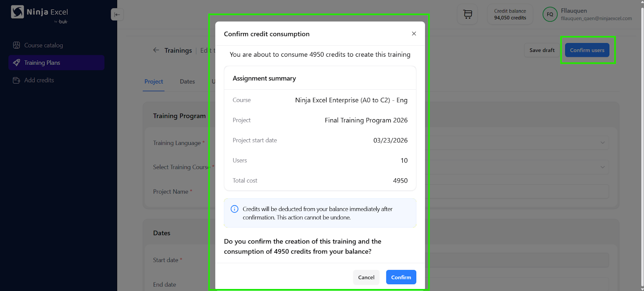This screenshot has height=291, width=644.
Task: Click the Confirm users button
Action: [x=587, y=50]
